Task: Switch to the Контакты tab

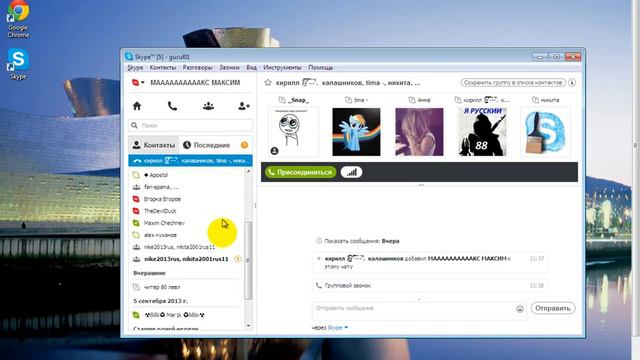Action: [154, 145]
